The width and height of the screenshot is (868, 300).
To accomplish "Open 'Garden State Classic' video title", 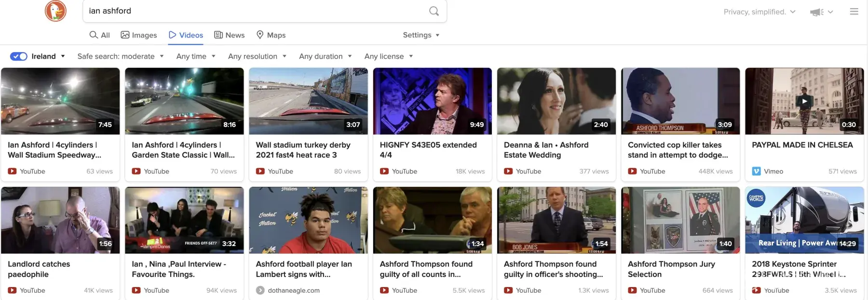I will (183, 150).
